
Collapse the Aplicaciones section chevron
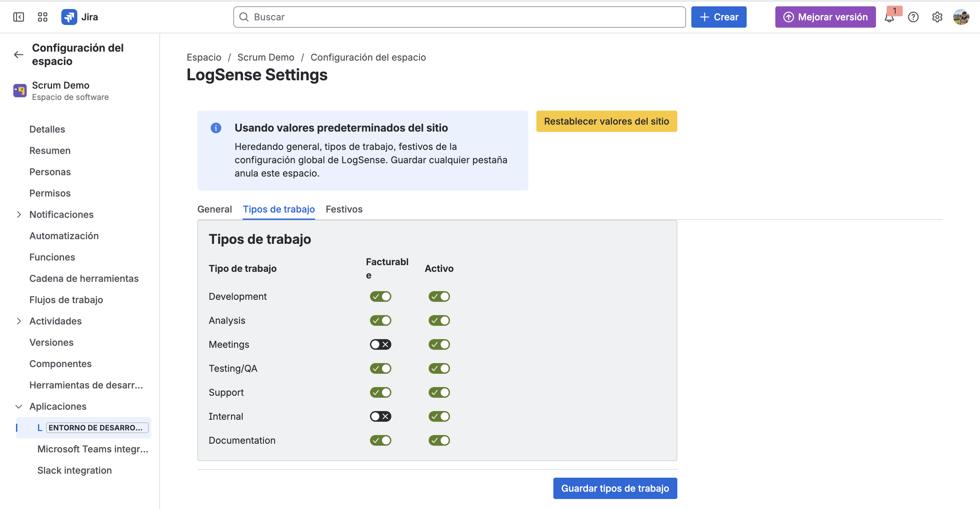[x=19, y=406]
